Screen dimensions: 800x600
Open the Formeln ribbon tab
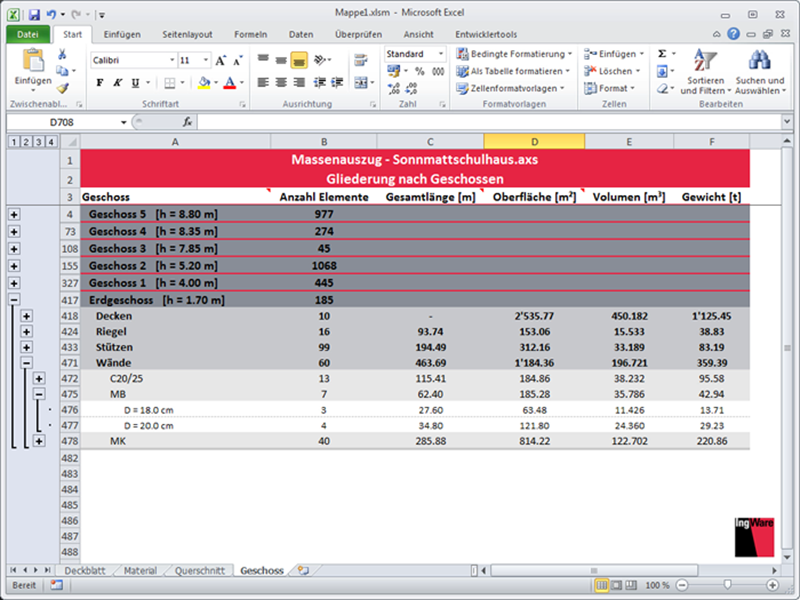(x=251, y=34)
